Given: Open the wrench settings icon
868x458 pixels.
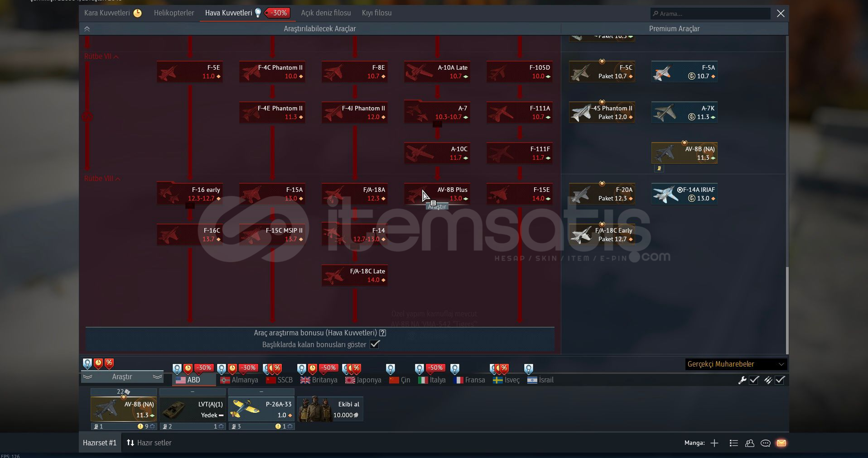Looking at the screenshot, I should [x=742, y=380].
